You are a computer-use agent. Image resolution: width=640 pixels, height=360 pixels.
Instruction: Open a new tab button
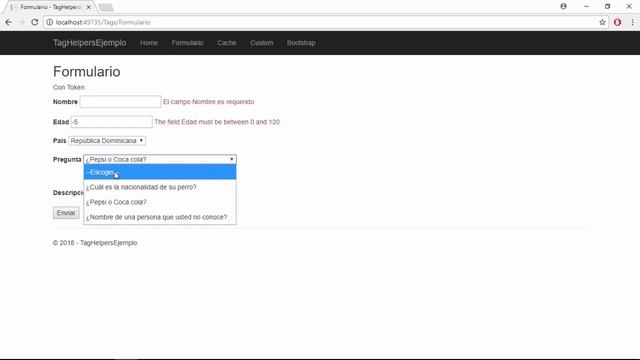point(106,7)
